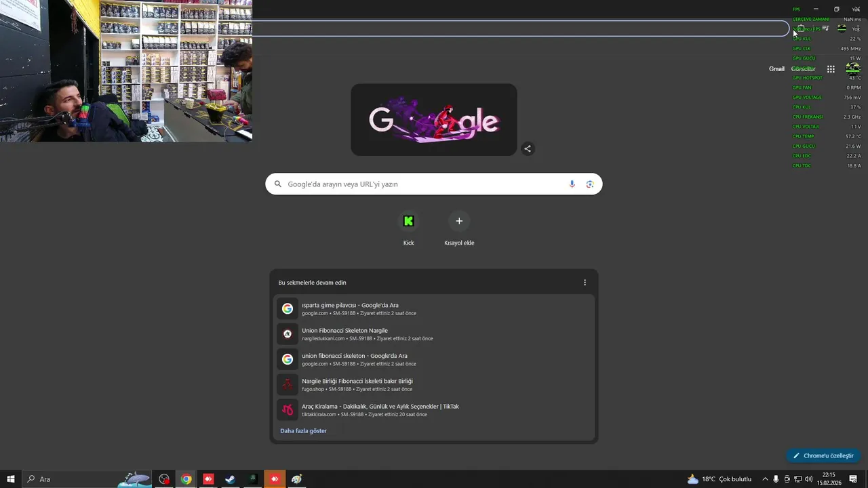Click the magnifier icon in the search box
This screenshot has height=488, width=868.
277,184
